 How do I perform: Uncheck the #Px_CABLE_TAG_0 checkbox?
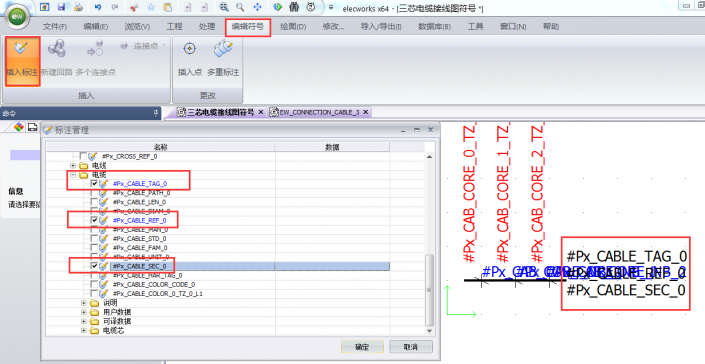click(x=94, y=183)
